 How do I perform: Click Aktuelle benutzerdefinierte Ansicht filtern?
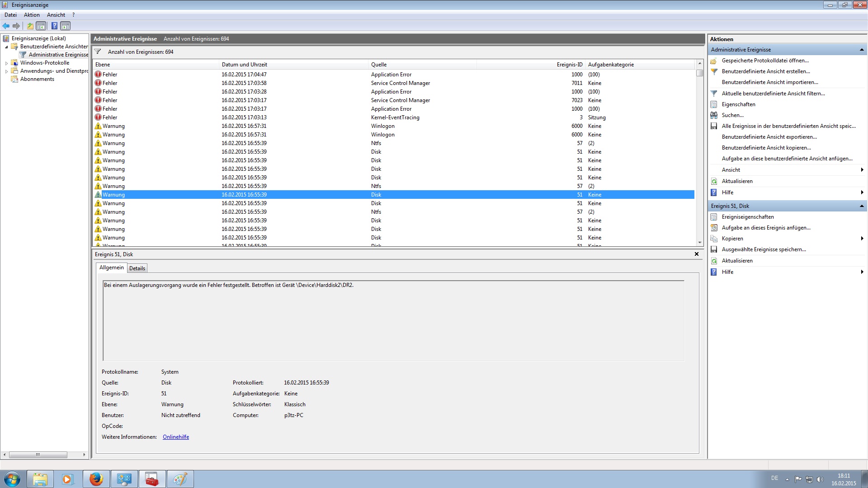coord(773,94)
